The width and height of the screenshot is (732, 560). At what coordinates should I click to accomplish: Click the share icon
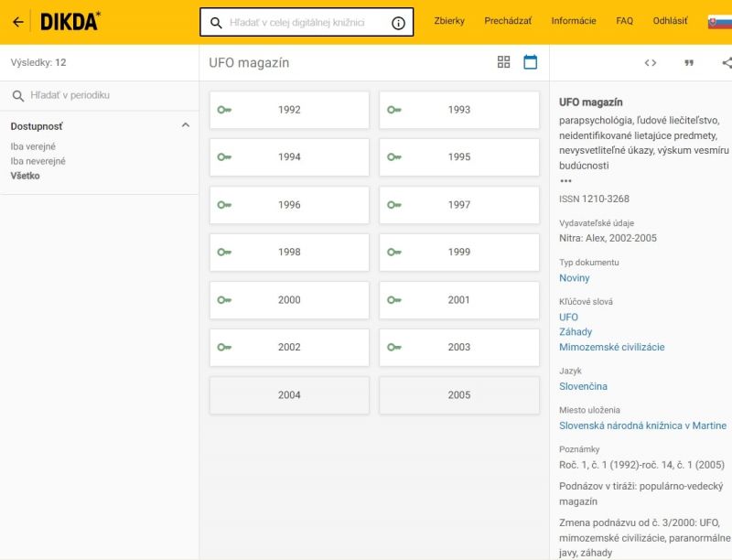pos(727,63)
